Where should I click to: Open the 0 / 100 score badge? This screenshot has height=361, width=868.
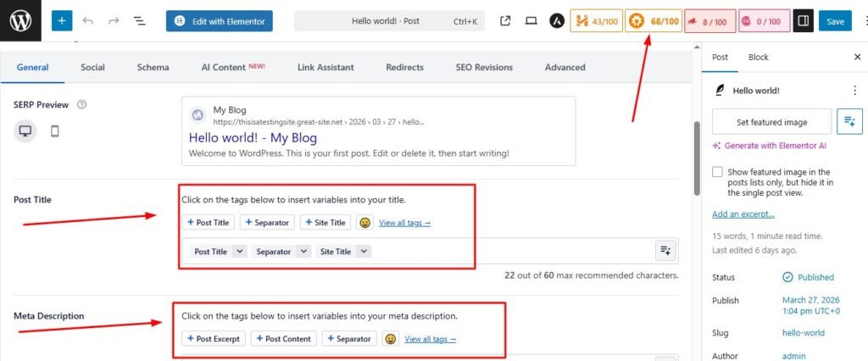coord(764,21)
